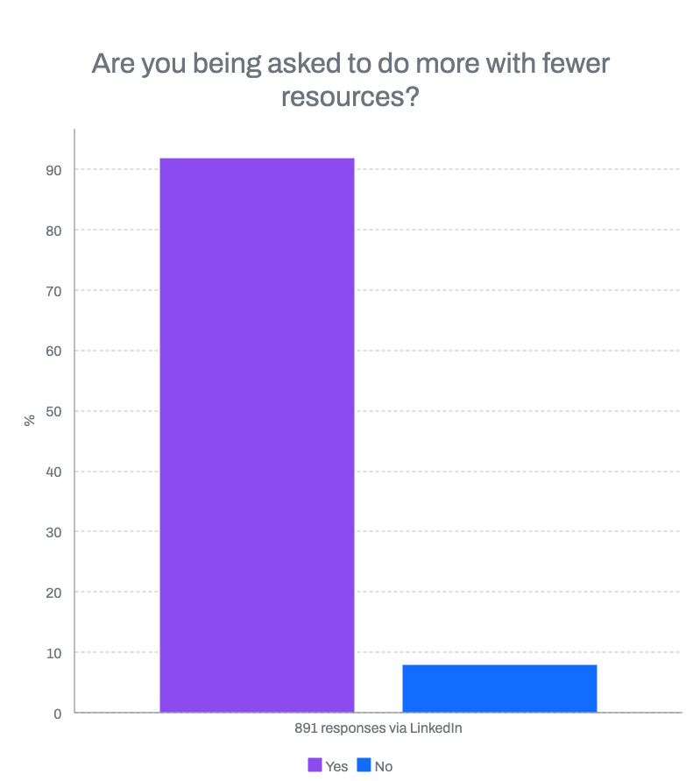
Task: Click the blue No legend swatch
Action: [x=364, y=765]
